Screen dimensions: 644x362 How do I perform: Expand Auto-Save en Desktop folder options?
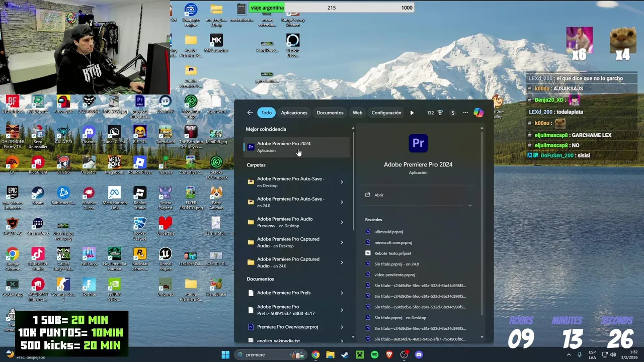click(342, 182)
